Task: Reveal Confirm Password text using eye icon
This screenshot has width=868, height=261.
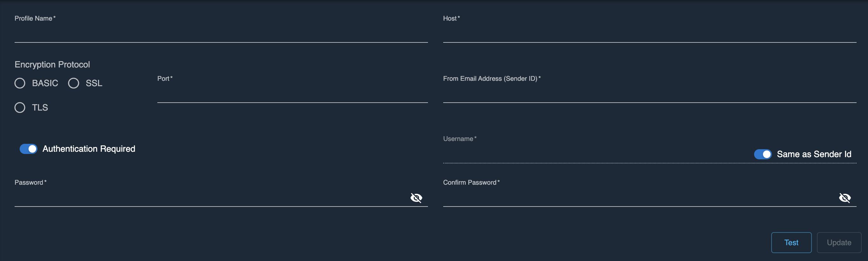Action: (x=845, y=198)
